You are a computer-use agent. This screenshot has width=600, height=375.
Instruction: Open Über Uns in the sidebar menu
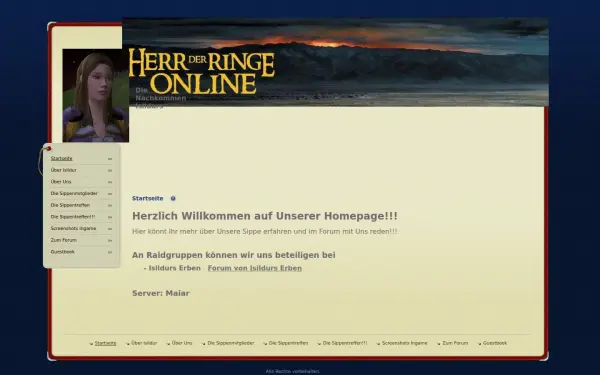61,182
